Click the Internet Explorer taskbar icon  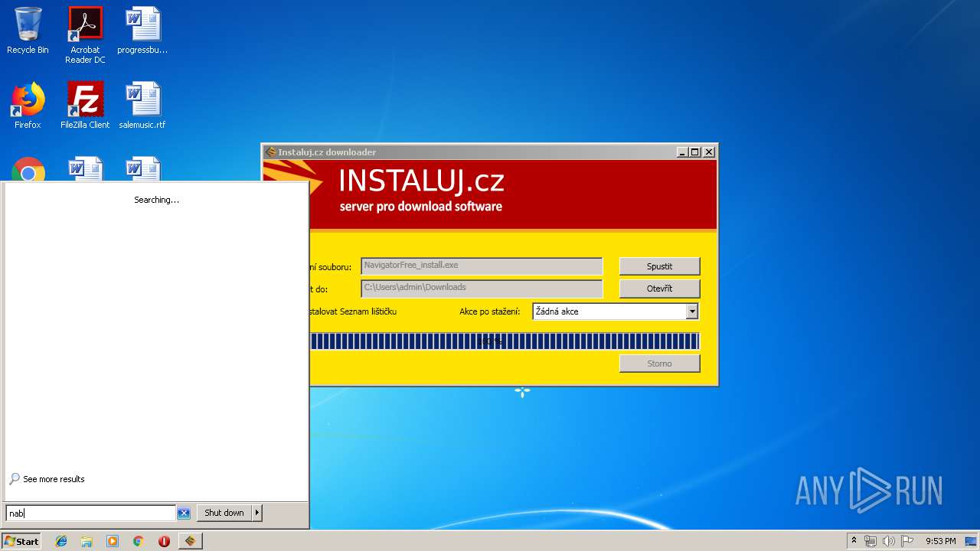pos(61,541)
